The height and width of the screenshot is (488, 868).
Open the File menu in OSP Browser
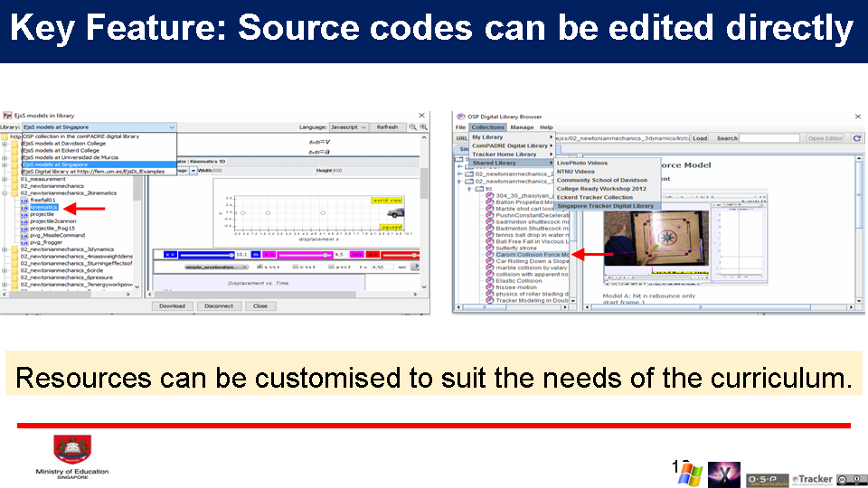coord(460,127)
